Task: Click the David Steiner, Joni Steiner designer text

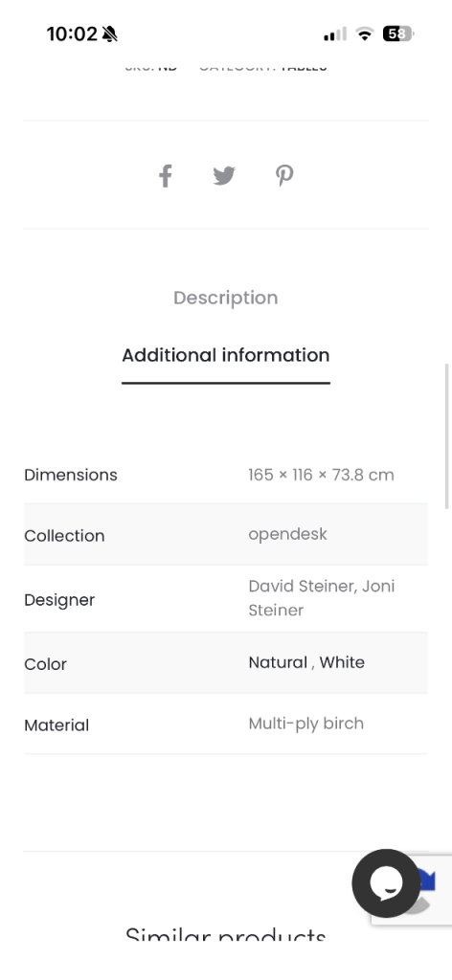Action: (322, 598)
